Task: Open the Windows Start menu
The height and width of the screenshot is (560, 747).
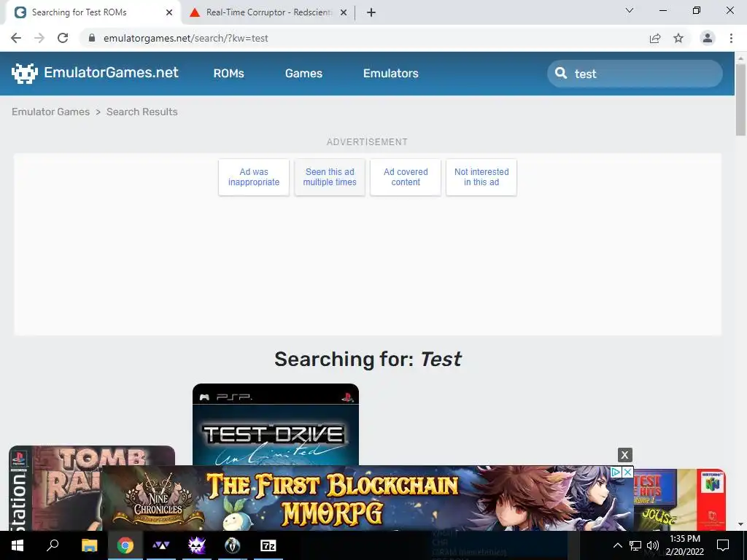Action: 18,545
